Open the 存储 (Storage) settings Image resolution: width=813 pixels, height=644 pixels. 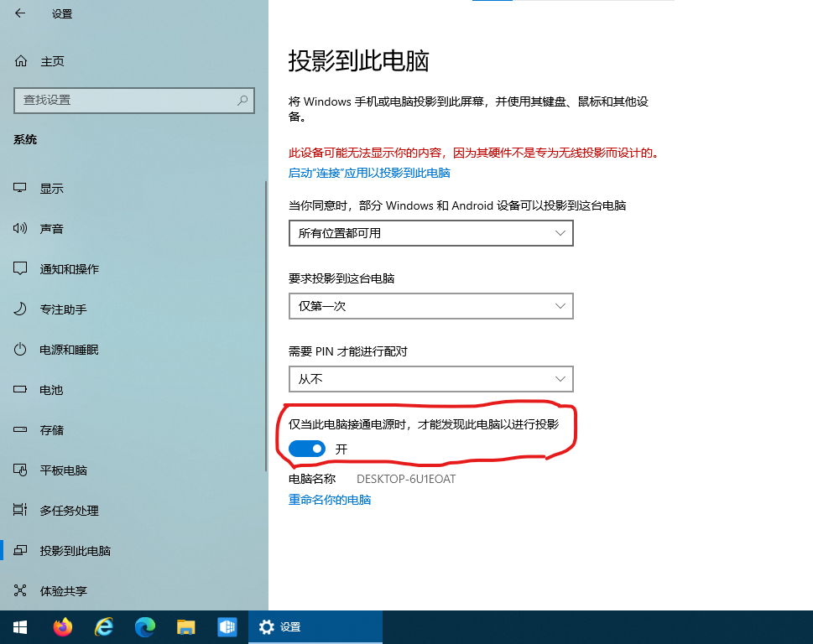52,429
